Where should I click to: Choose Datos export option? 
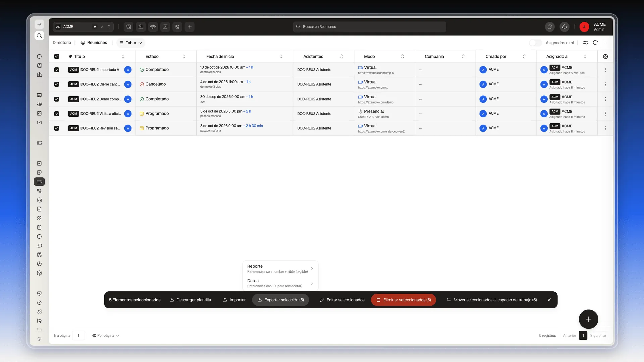pyautogui.click(x=280, y=283)
